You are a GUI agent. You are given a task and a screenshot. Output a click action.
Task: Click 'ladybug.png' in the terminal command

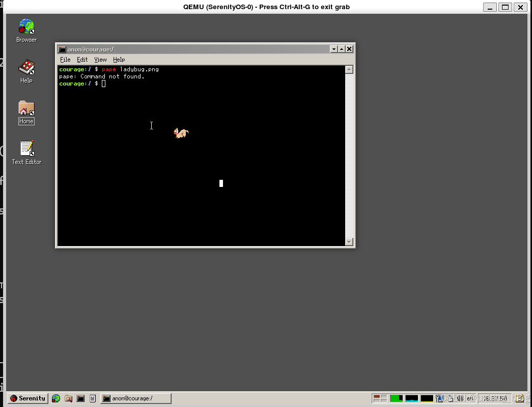click(x=139, y=69)
